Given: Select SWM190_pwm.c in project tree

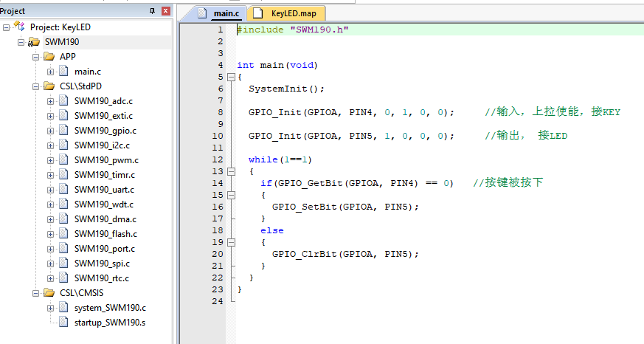Looking at the screenshot, I should (106, 160).
